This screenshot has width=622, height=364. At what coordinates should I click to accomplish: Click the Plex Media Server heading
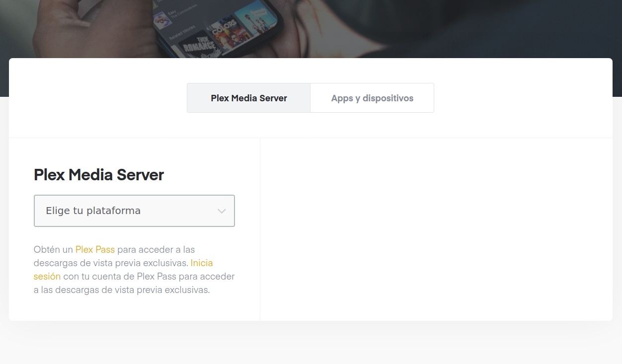[98, 175]
